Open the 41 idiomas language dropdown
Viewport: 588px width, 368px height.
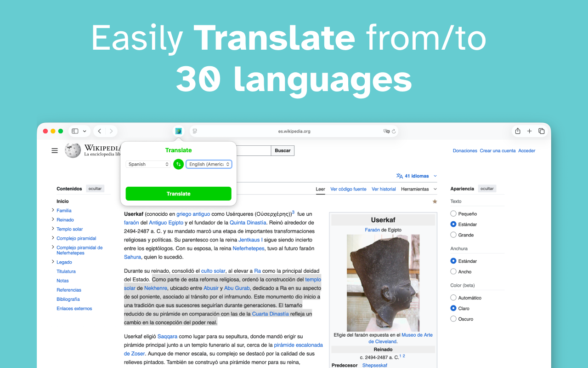point(417,176)
